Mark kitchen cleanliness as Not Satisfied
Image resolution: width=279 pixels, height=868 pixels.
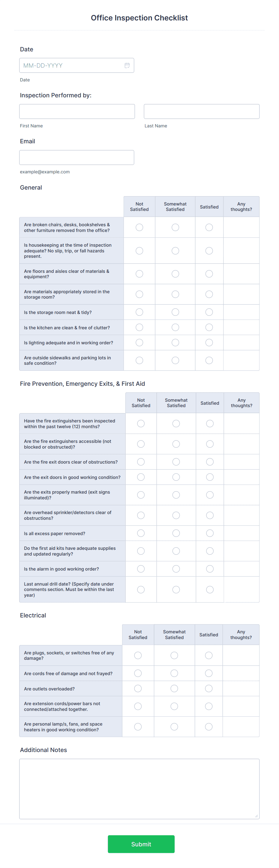coord(139,327)
